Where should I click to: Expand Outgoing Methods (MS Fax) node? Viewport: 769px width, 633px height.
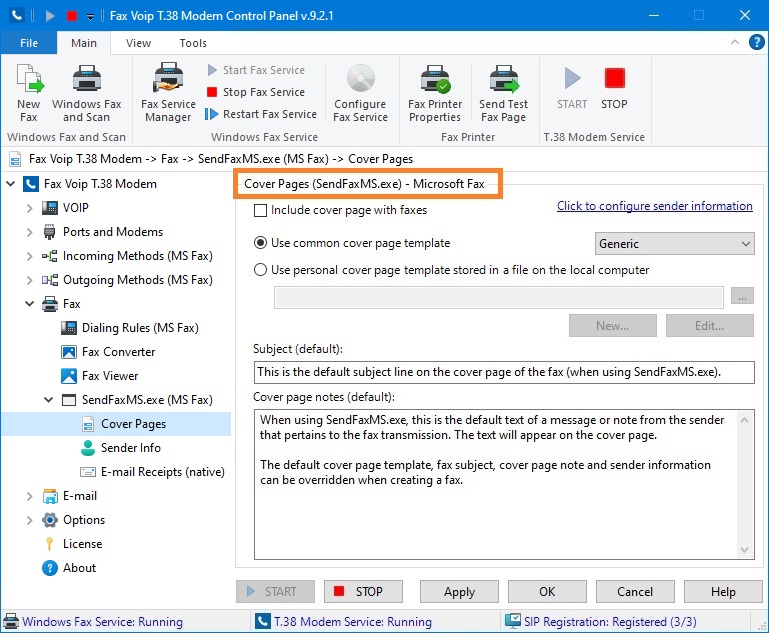coord(29,280)
